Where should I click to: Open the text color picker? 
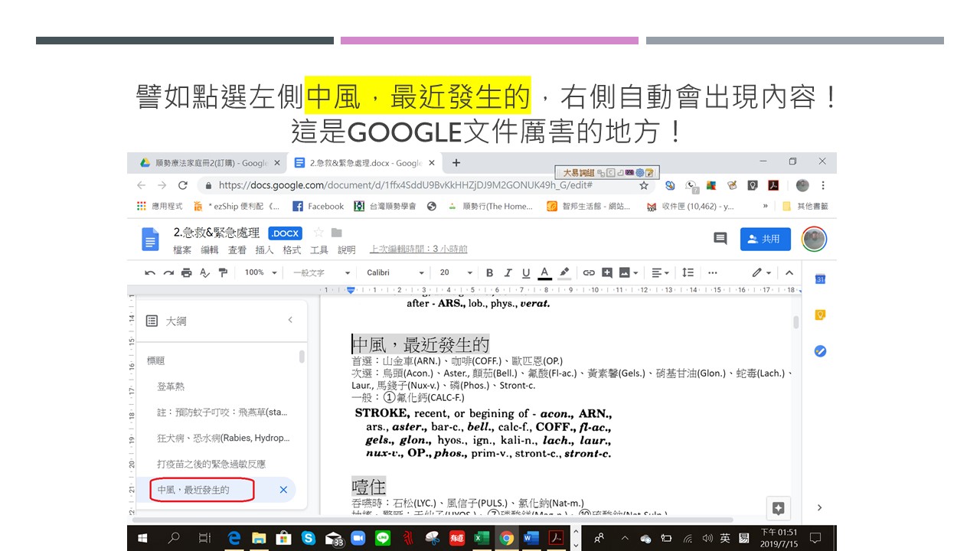[x=544, y=272]
